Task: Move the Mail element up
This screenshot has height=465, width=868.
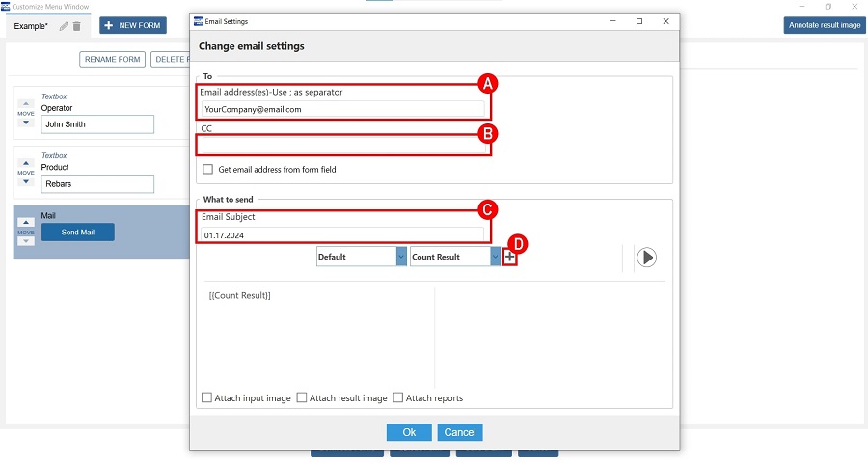Action: pyautogui.click(x=26, y=222)
